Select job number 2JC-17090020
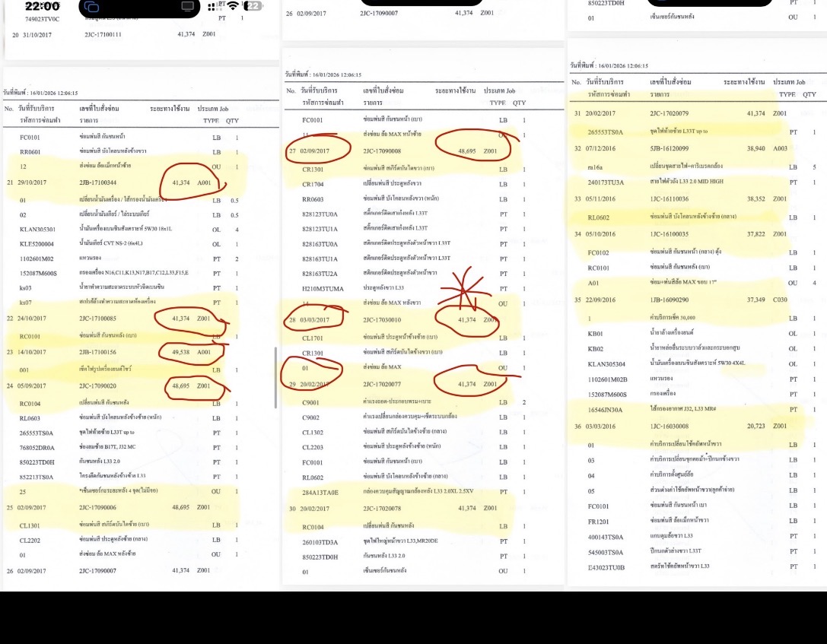Image resolution: width=827 pixels, height=644 pixels. (97, 385)
